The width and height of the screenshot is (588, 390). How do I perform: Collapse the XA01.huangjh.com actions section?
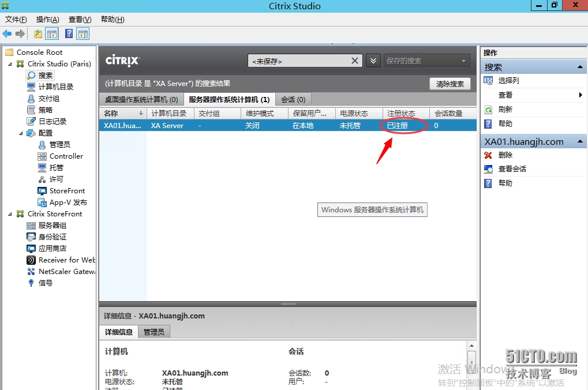click(580, 141)
